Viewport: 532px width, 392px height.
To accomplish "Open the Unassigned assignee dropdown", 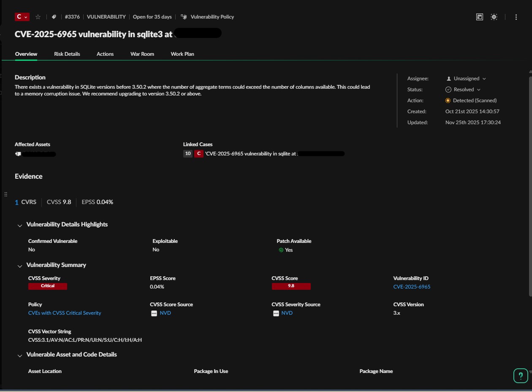I will tap(466, 79).
